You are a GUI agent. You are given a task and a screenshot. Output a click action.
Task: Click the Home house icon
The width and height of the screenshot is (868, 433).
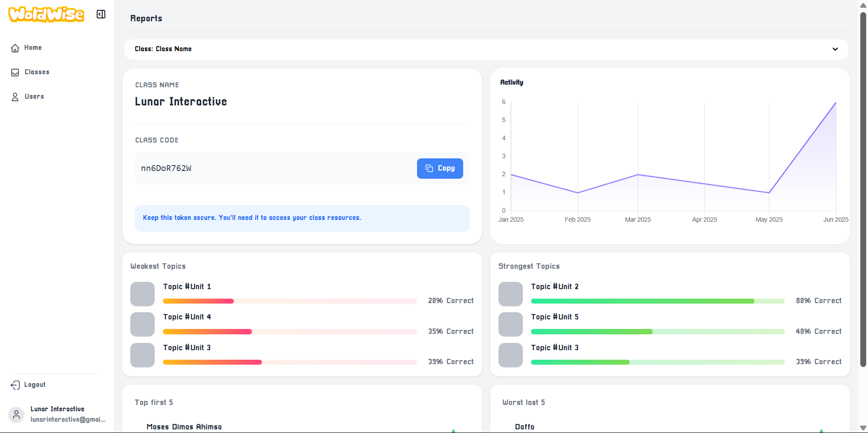(15, 48)
